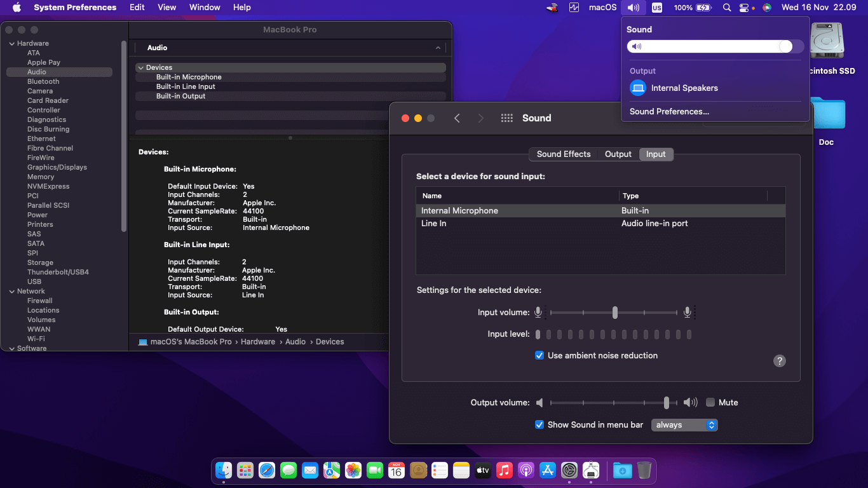Open the Help menu
Image resolution: width=868 pixels, height=488 pixels.
coord(242,8)
